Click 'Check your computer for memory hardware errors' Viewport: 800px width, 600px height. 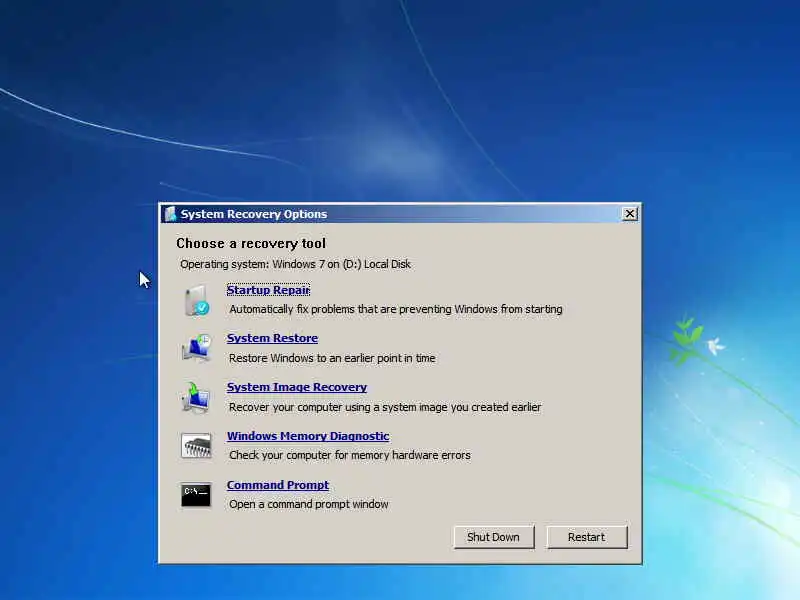click(x=350, y=455)
